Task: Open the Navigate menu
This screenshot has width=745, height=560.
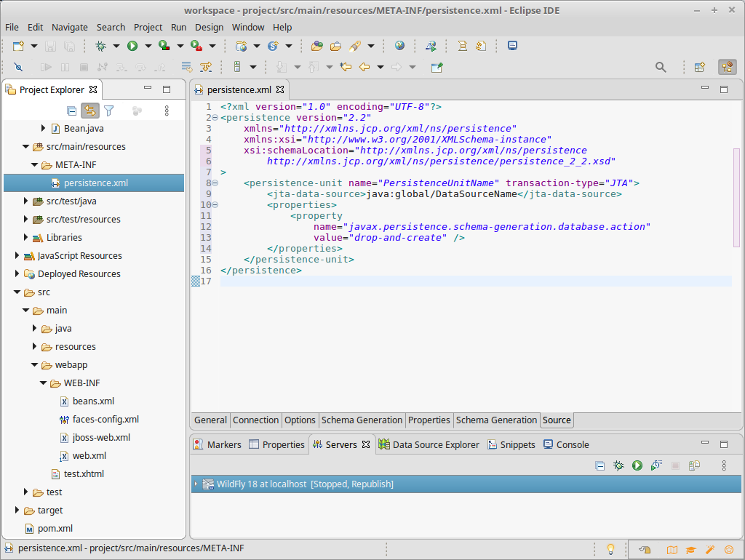Action: [69, 27]
